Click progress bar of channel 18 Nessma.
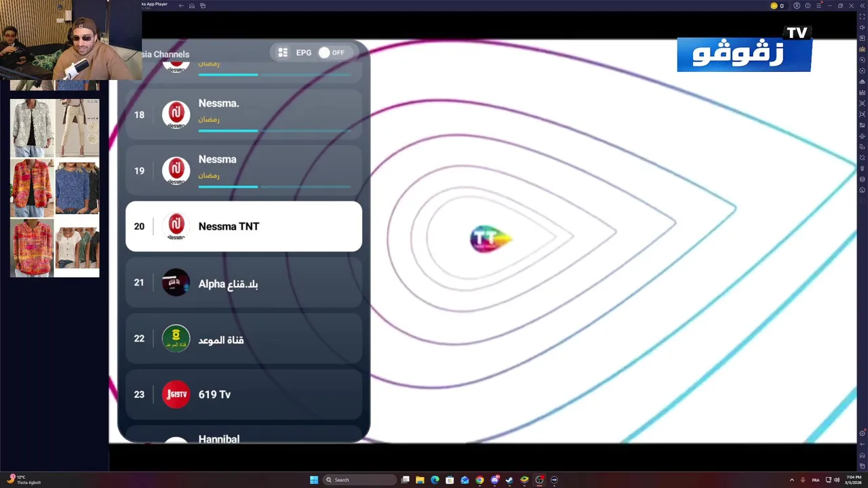The image size is (868, 488). click(275, 131)
